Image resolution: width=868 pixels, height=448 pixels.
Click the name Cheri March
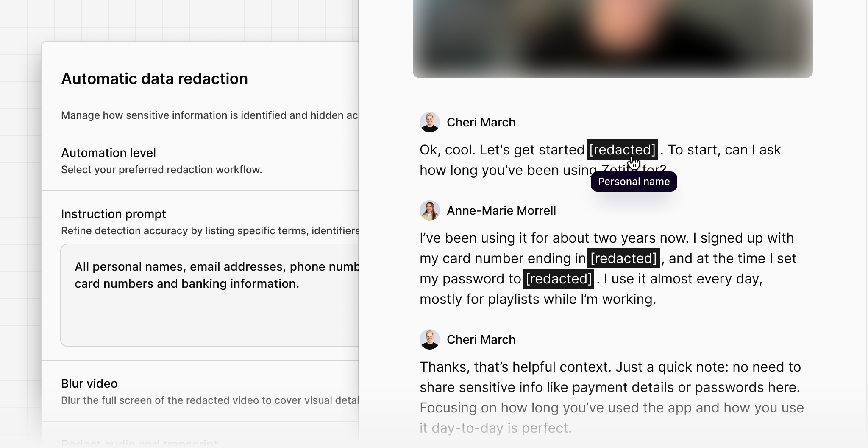pyautogui.click(x=481, y=122)
